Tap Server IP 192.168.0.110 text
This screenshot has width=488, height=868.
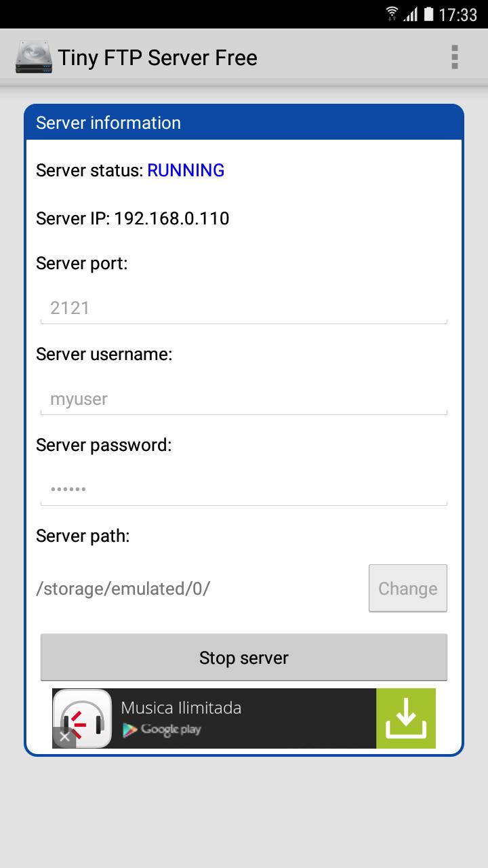click(x=132, y=218)
